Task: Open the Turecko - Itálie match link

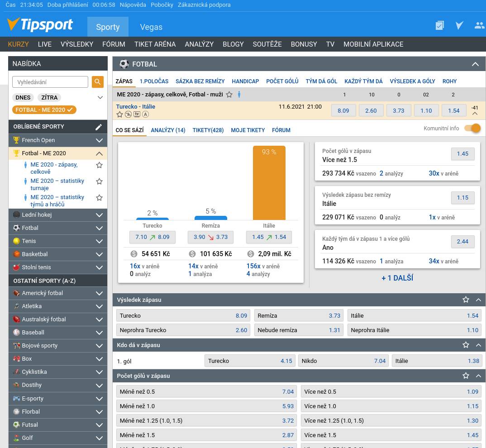Action: point(135,106)
